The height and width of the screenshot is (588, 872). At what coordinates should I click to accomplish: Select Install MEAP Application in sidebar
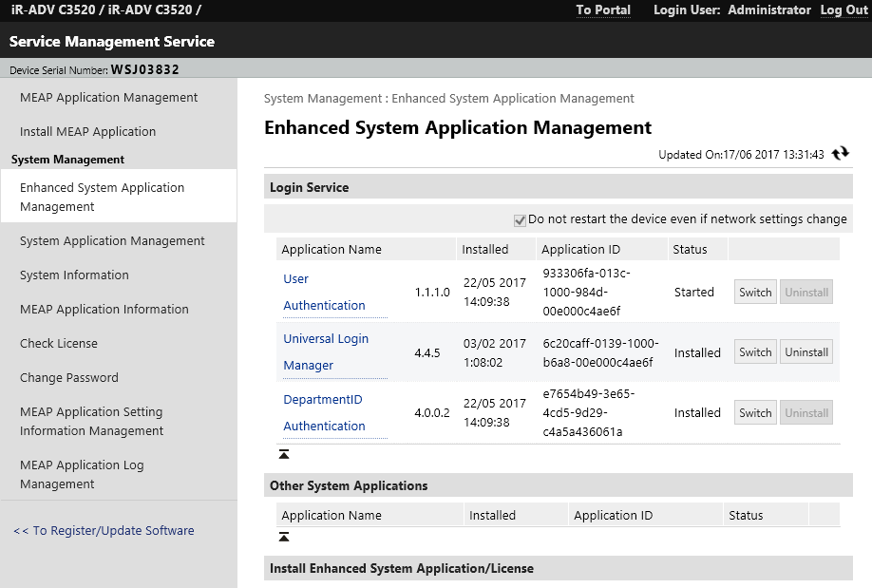[87, 132]
